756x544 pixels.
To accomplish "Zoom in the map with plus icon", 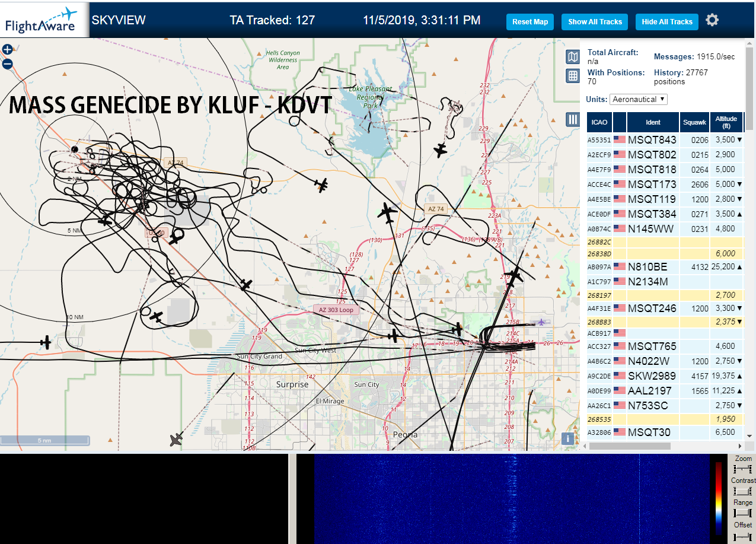I will [8, 50].
